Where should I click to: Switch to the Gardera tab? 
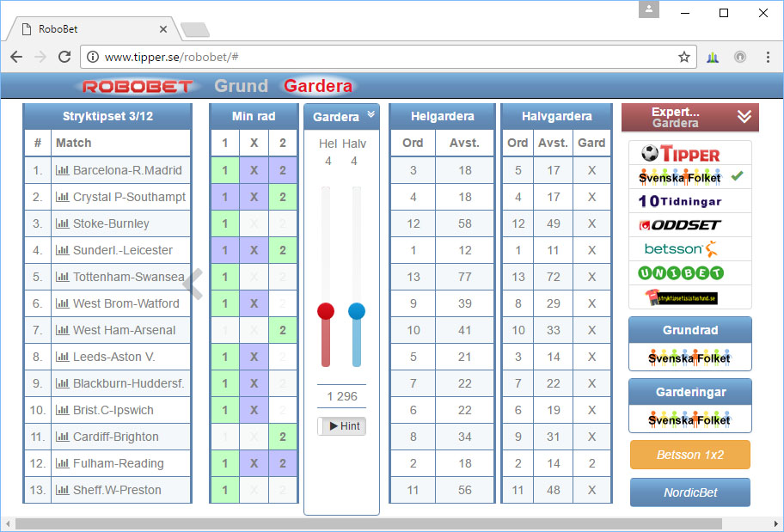(318, 86)
